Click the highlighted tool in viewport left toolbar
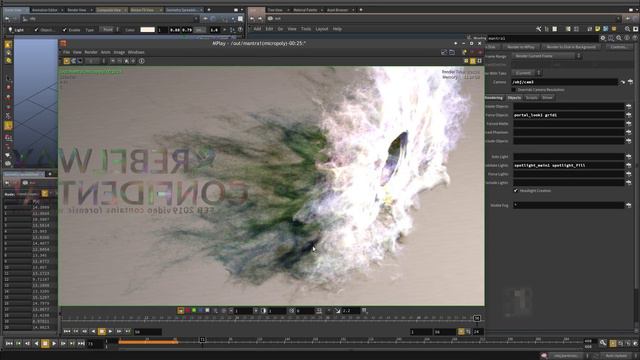 tap(8, 126)
